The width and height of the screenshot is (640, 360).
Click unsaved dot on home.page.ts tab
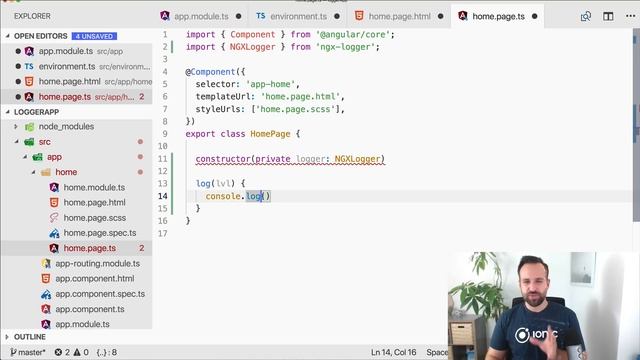(x=535, y=16)
